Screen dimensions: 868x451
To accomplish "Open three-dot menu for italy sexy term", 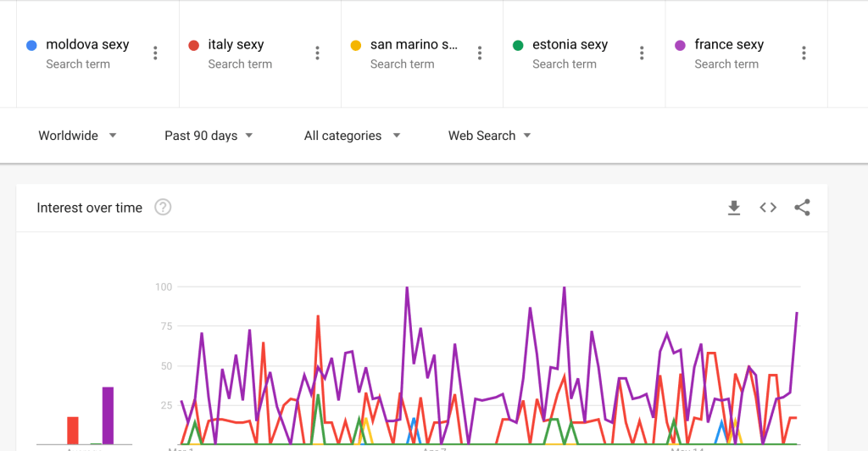I will (x=317, y=53).
